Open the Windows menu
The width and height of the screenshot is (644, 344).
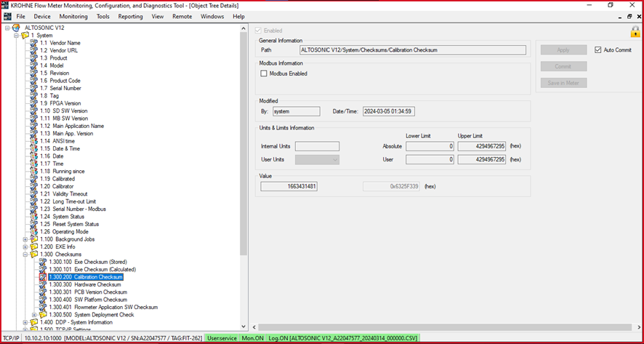coord(212,17)
